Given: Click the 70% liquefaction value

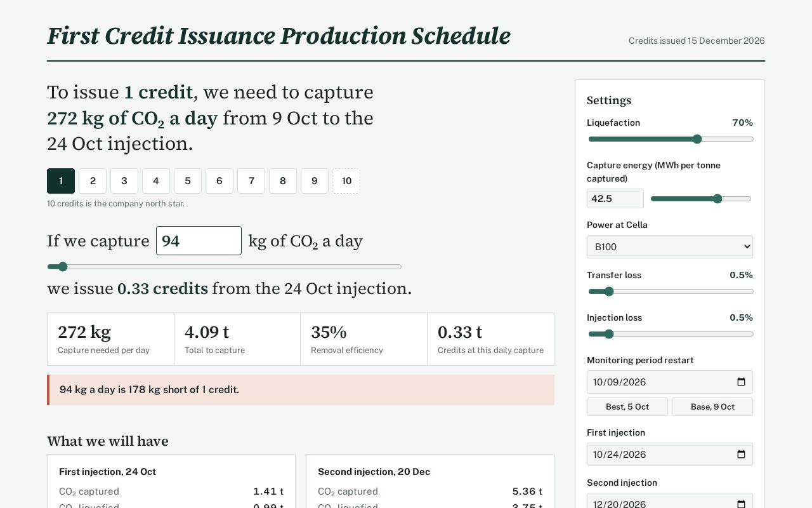Looking at the screenshot, I should (742, 123).
